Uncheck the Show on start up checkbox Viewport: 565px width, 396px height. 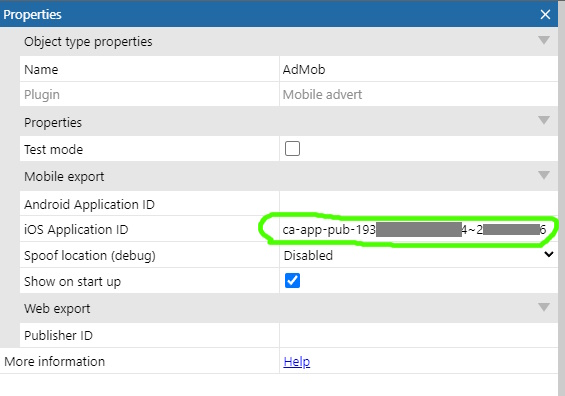point(292,280)
